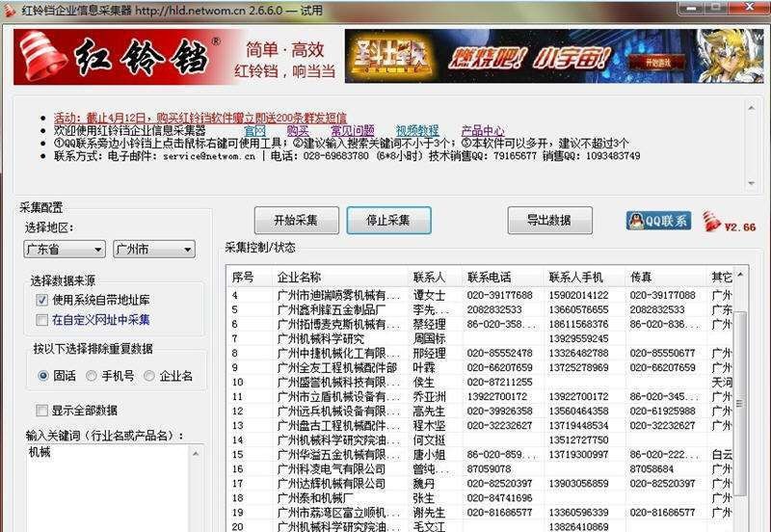This screenshot has width=771, height=532.
Task: Sort by the 联系人 column header
Action: point(435,278)
